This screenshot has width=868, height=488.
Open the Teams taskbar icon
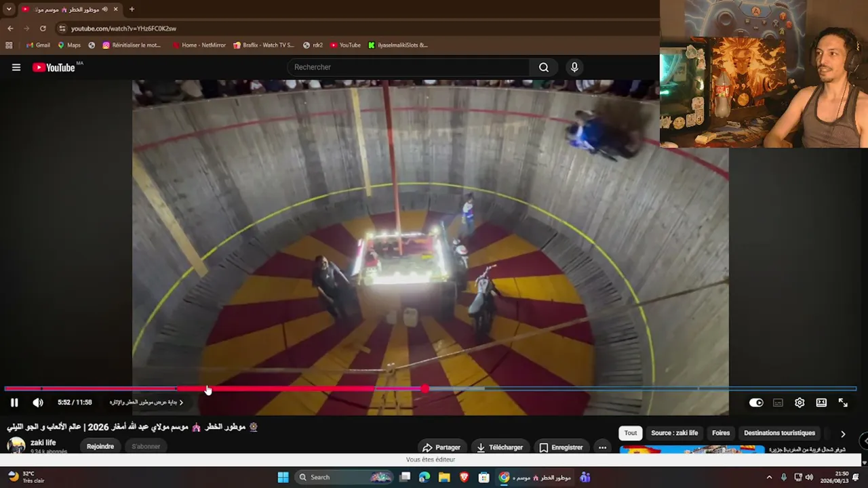coord(585,477)
